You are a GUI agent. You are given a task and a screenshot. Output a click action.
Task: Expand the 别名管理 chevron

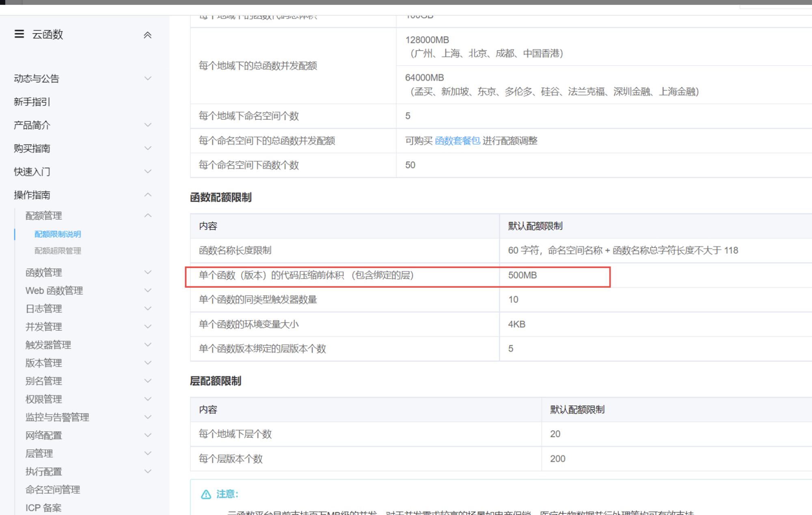click(x=148, y=381)
